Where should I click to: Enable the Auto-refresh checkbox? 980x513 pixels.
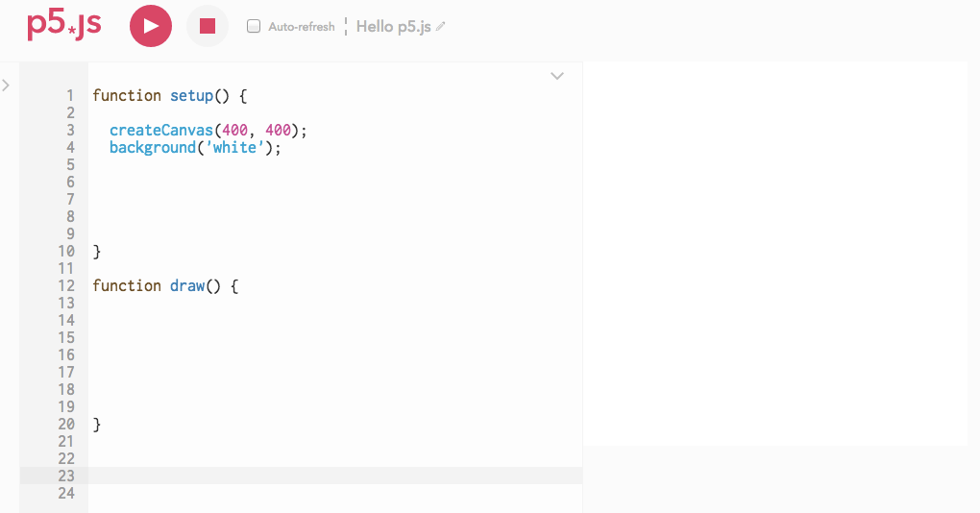(253, 26)
